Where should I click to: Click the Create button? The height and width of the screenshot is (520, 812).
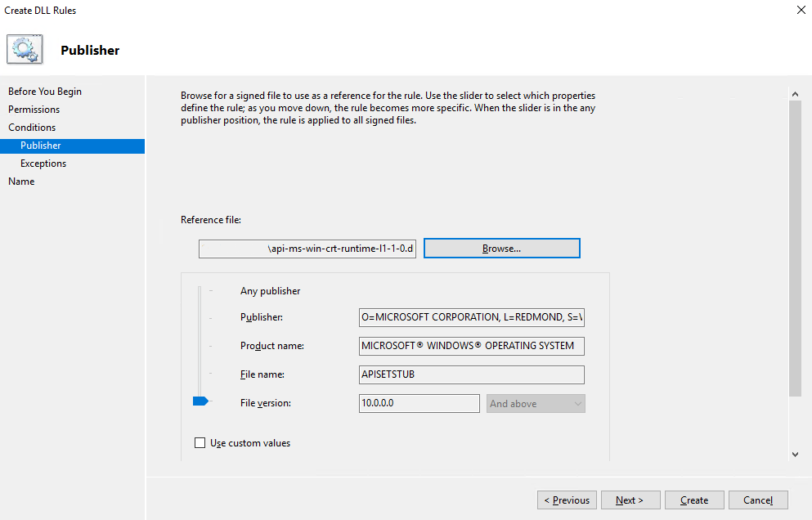pos(693,500)
